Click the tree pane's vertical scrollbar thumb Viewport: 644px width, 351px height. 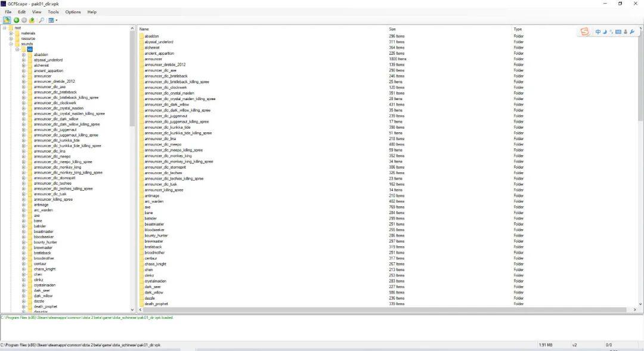coord(132,79)
